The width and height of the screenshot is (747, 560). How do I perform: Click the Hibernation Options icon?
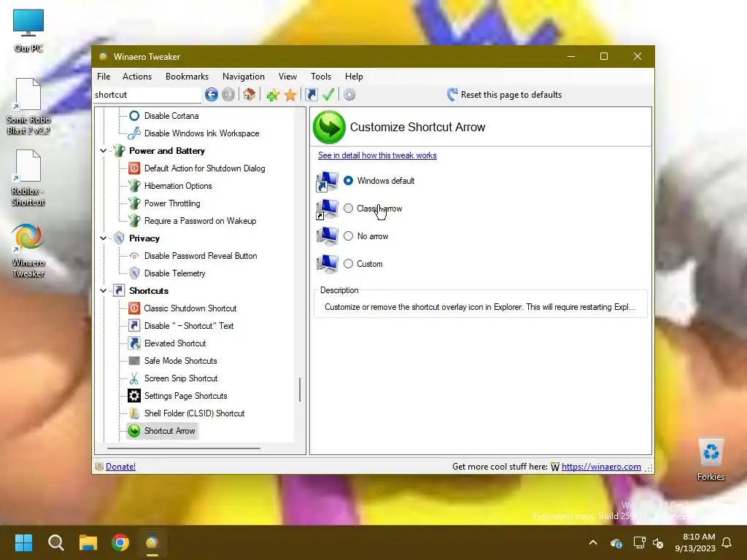click(x=134, y=186)
